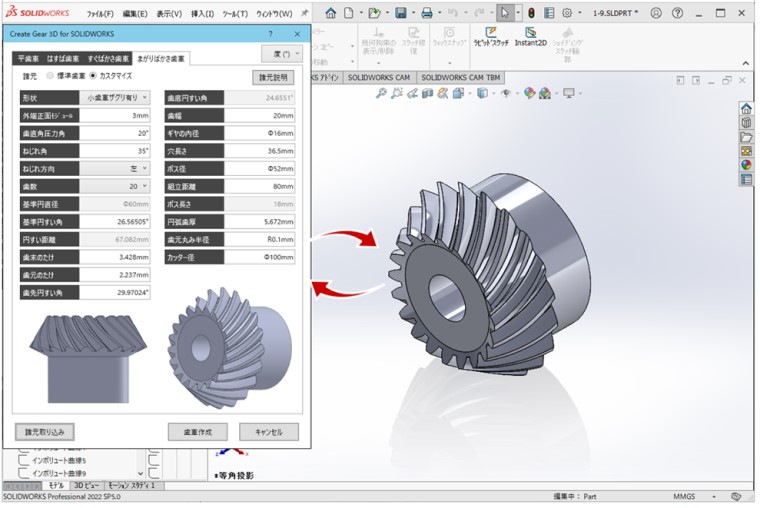Open the angle unit dropdown 度(°)
Image resolution: width=760 pixels, height=508 pixels.
click(282, 54)
